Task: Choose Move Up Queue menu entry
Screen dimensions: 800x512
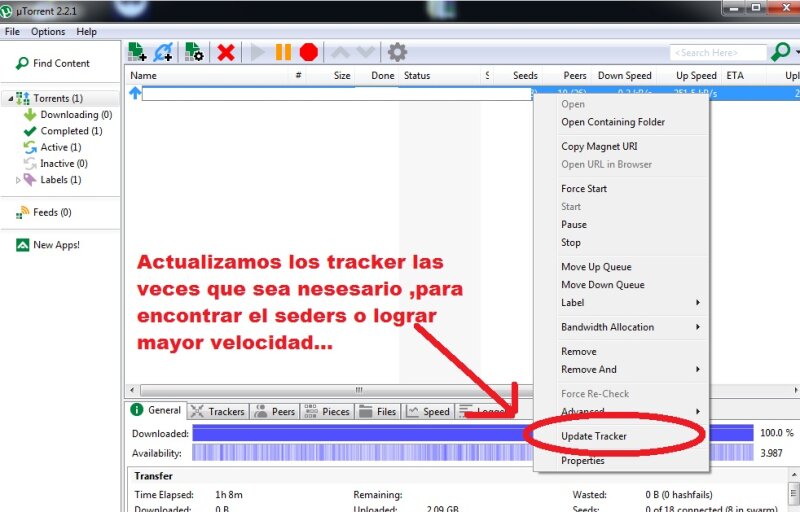Action: click(x=596, y=267)
